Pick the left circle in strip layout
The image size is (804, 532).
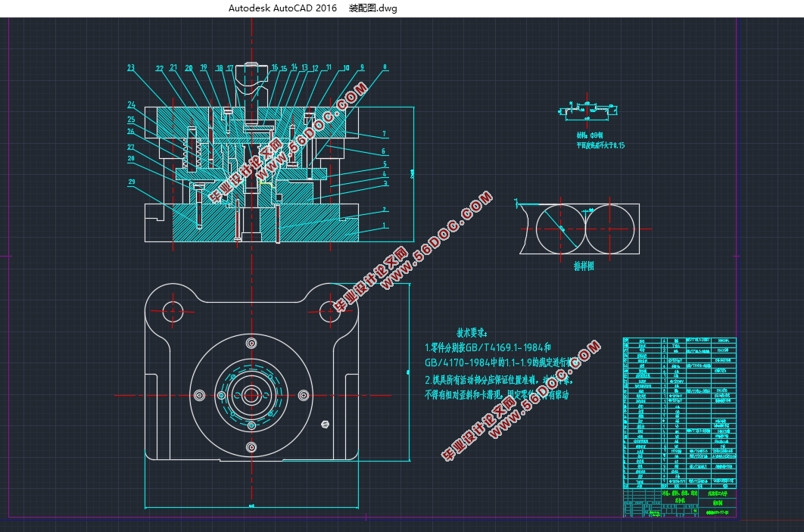pyautogui.click(x=560, y=229)
